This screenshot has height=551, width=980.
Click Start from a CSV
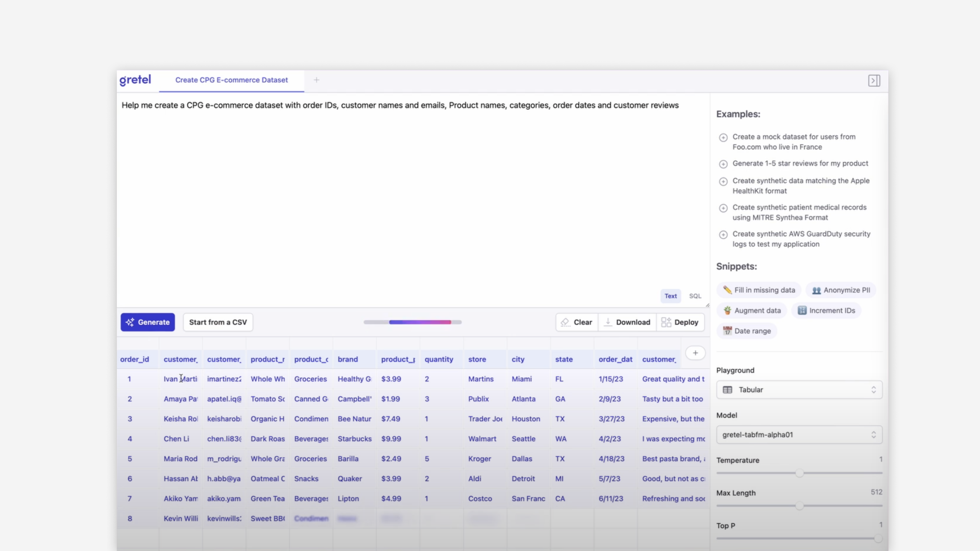[218, 322]
